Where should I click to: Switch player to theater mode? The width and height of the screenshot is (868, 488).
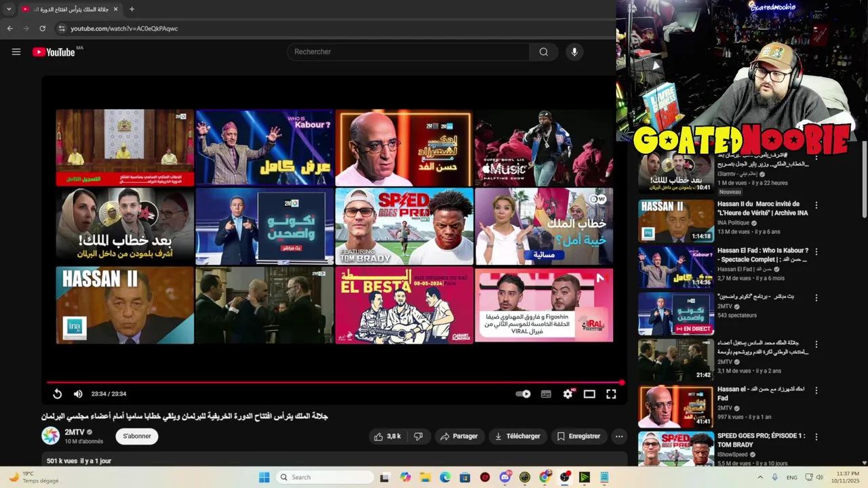coord(589,394)
